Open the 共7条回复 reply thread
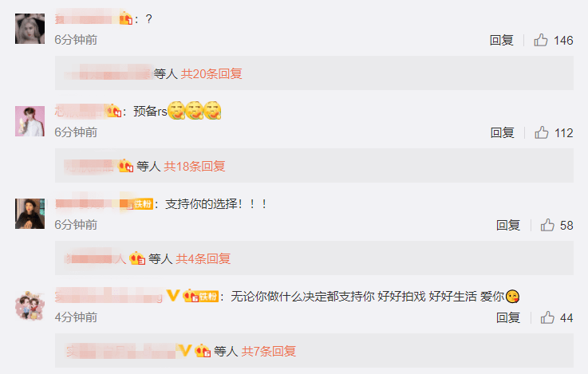The height and width of the screenshot is (374, 588). tap(269, 351)
